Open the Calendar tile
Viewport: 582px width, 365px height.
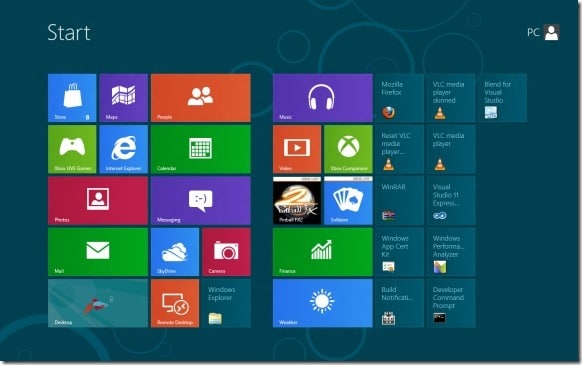(x=201, y=149)
